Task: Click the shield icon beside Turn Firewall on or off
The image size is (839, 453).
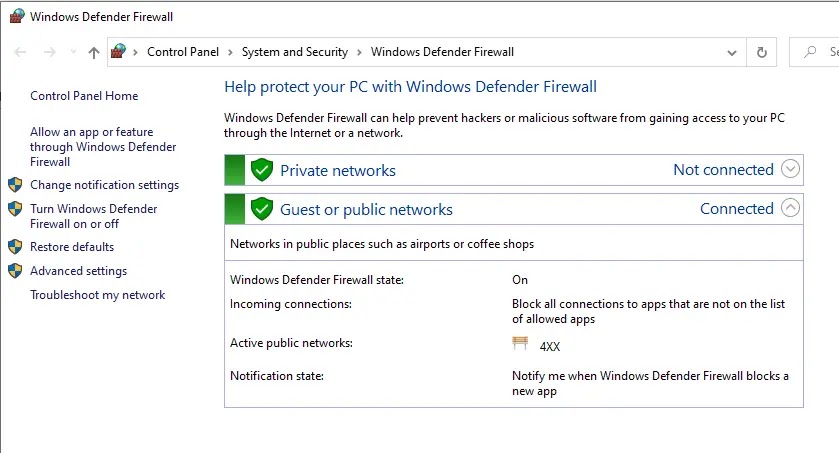Action: 16,209
